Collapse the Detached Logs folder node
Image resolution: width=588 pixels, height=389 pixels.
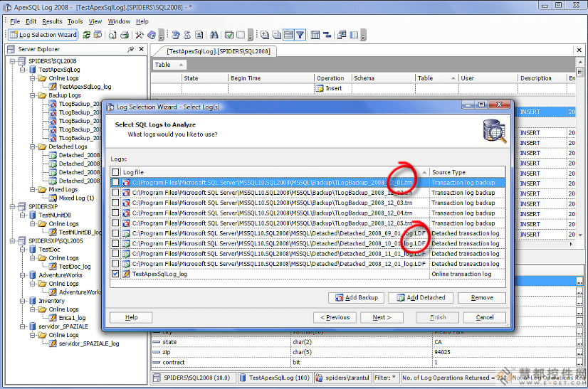tap(33, 147)
